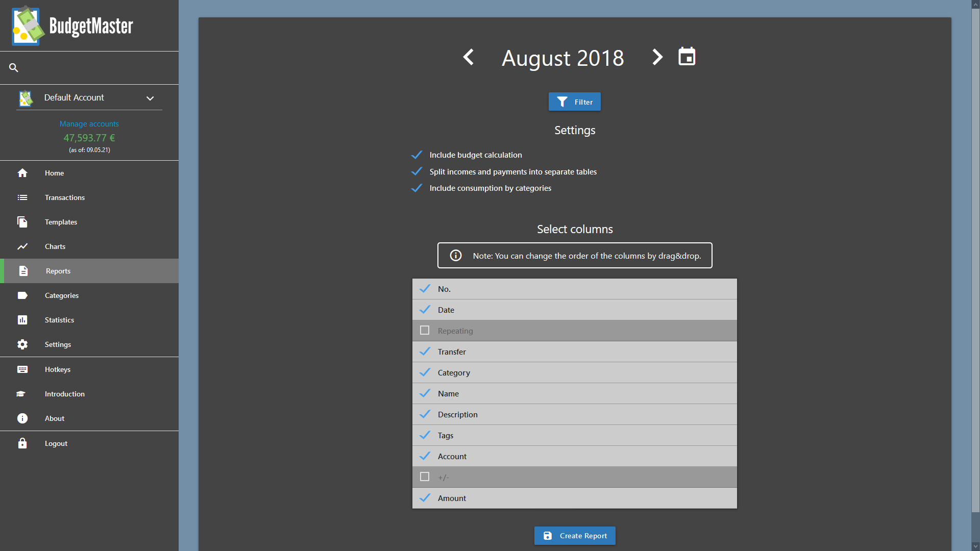Click the Settings gear icon

coord(22,344)
